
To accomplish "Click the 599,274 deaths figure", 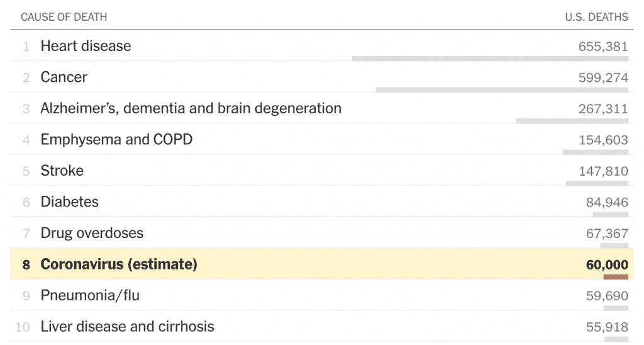I will [x=603, y=77].
